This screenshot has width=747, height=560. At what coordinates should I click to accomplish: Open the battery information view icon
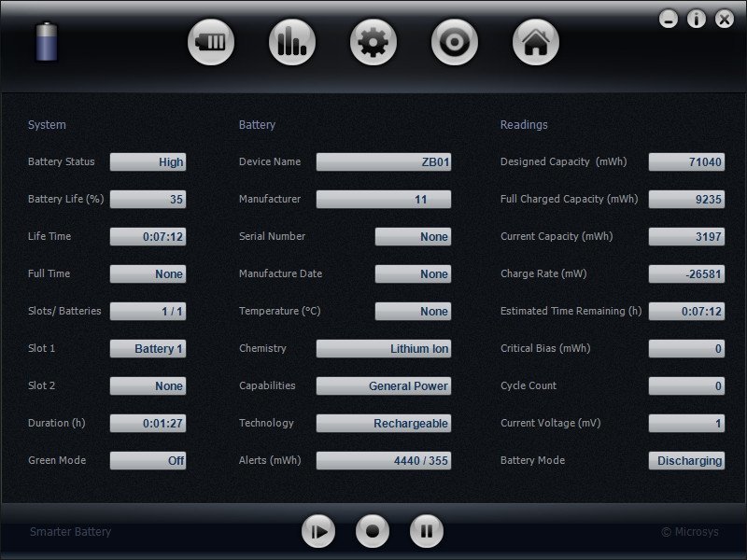[211, 42]
